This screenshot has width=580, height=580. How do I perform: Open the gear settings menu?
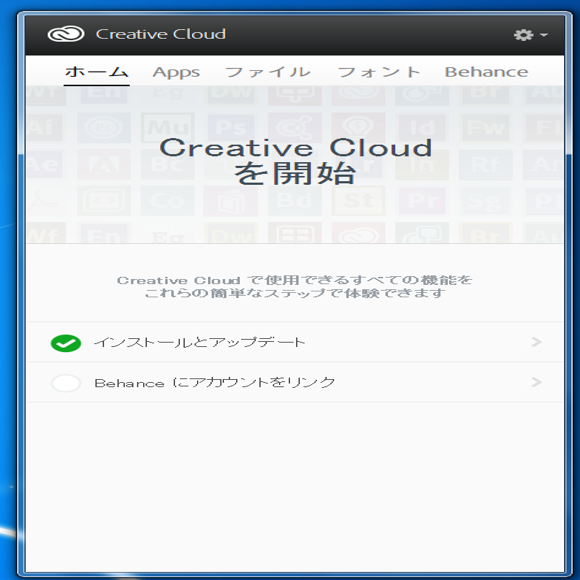[530, 35]
